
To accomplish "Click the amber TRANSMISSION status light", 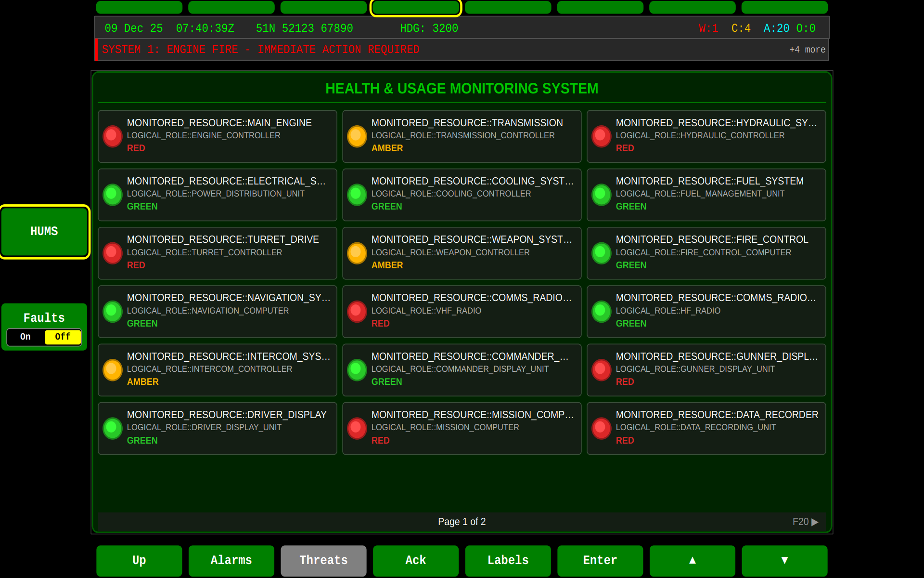I will 357,136.
